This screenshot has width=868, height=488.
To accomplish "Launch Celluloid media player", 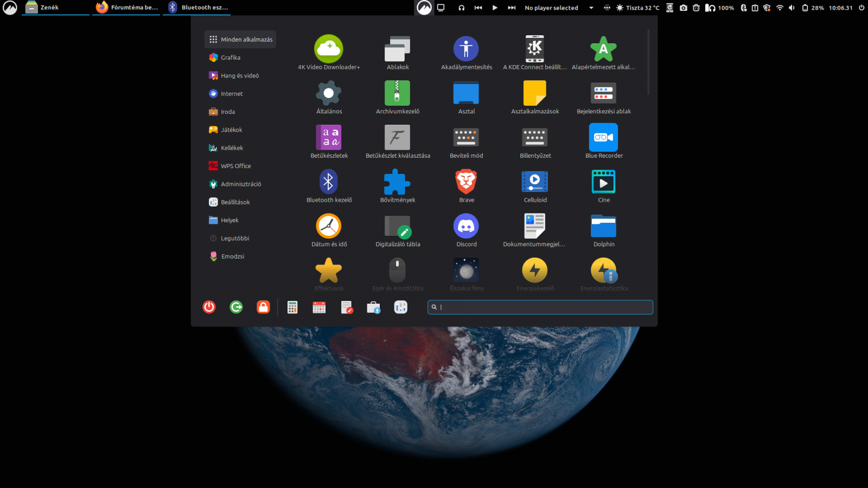I will (535, 186).
